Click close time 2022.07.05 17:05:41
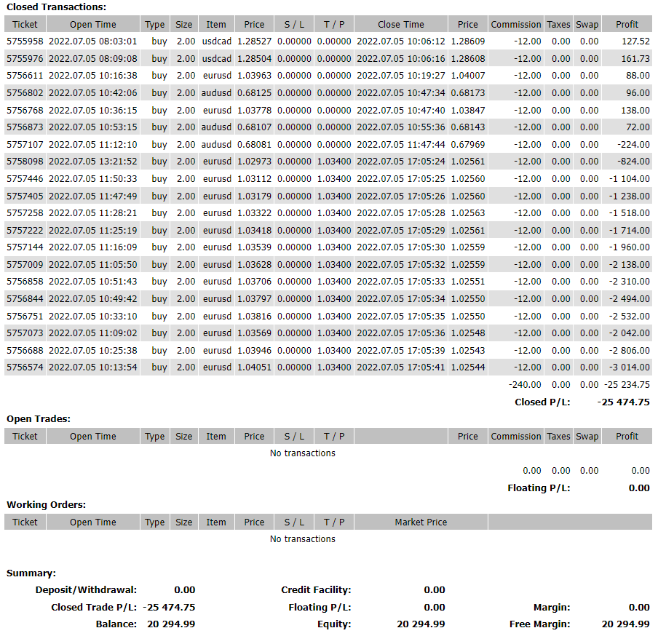The height and width of the screenshot is (644, 666). pyautogui.click(x=401, y=367)
